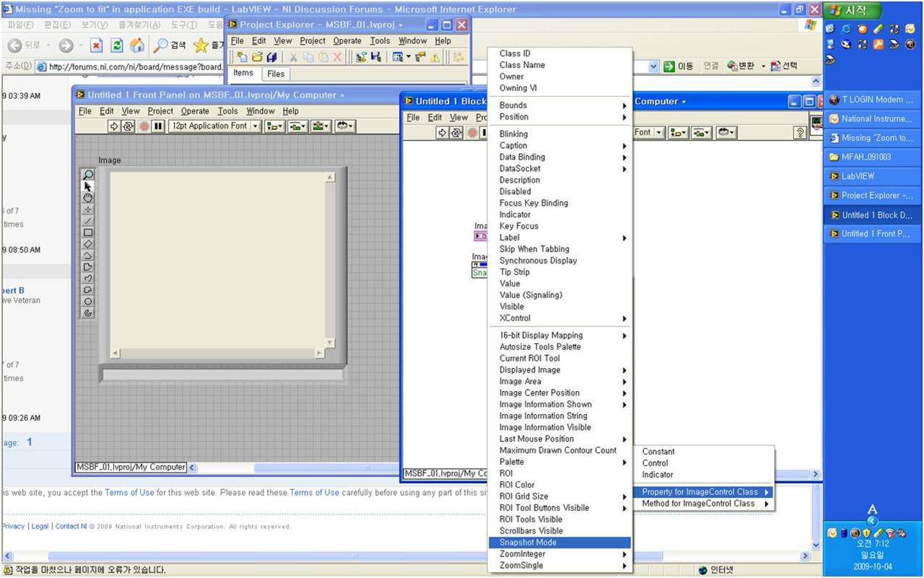Switch to T LOGIN Modem taskbar button

[872, 100]
